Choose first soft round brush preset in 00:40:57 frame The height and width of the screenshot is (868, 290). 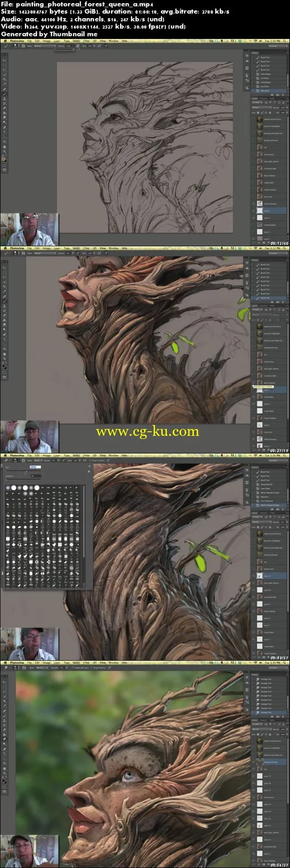8,488
